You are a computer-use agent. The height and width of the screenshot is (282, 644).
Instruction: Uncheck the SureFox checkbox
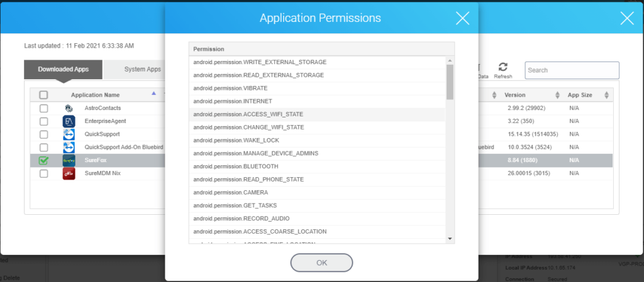(x=43, y=161)
